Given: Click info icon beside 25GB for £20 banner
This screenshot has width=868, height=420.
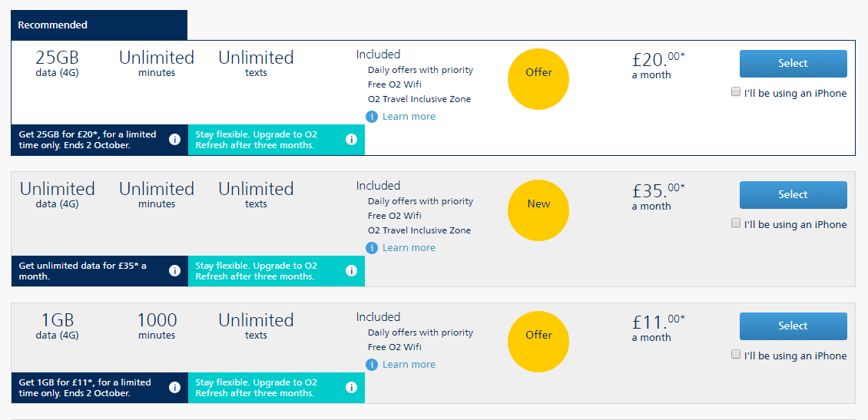Looking at the screenshot, I should tap(174, 140).
